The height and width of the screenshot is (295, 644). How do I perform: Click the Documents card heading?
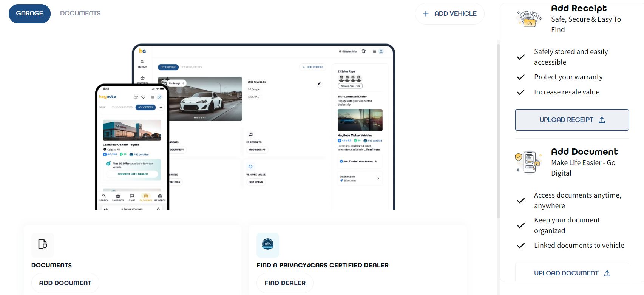click(51, 265)
